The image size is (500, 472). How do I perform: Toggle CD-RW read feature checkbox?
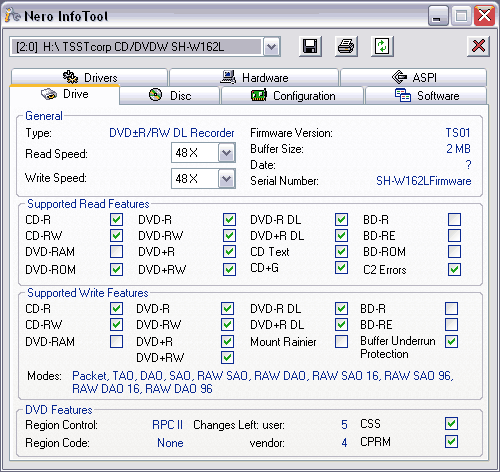click(x=116, y=236)
